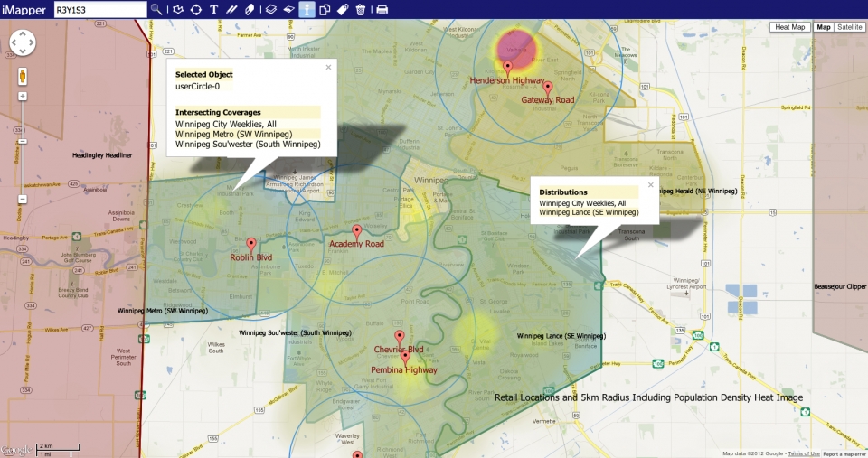
Task: Click 'Winnipeg Metro (SW Winnipeg)' in popup list
Action: (x=233, y=134)
